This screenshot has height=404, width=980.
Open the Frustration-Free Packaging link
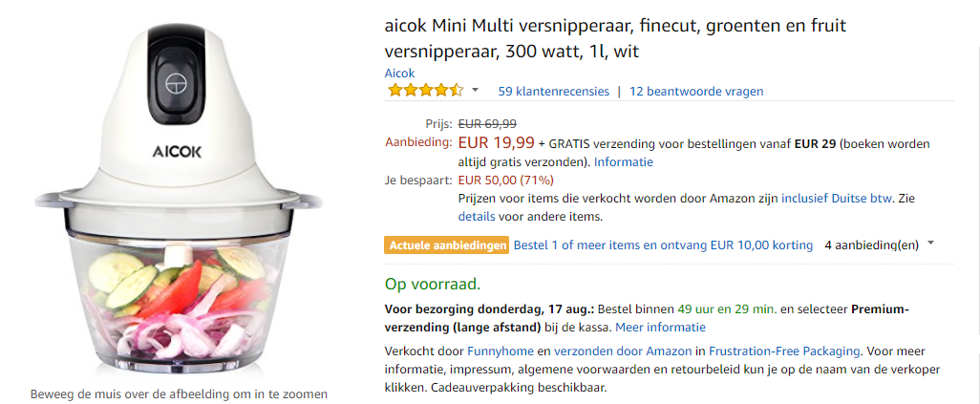point(785,351)
